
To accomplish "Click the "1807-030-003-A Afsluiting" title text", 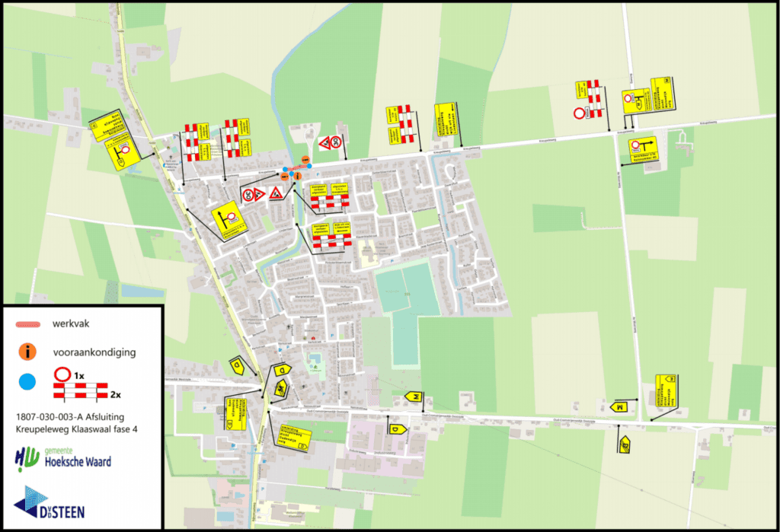I will pyautogui.click(x=69, y=416).
